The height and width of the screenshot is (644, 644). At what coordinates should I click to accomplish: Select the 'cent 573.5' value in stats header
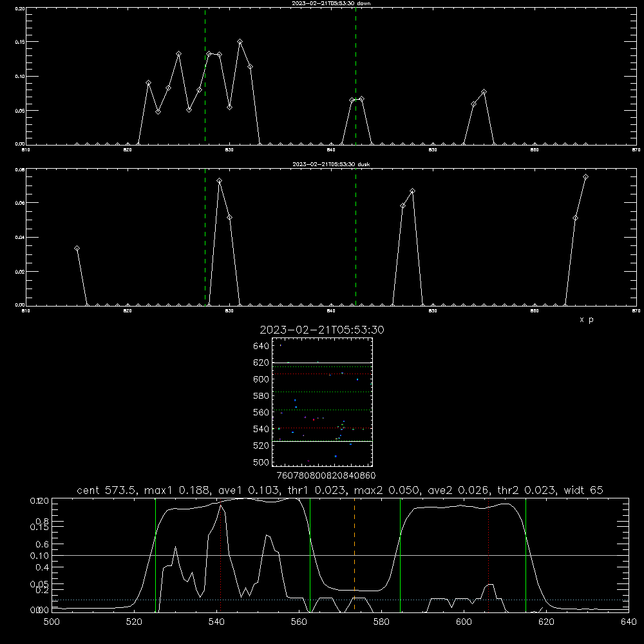pos(106,490)
